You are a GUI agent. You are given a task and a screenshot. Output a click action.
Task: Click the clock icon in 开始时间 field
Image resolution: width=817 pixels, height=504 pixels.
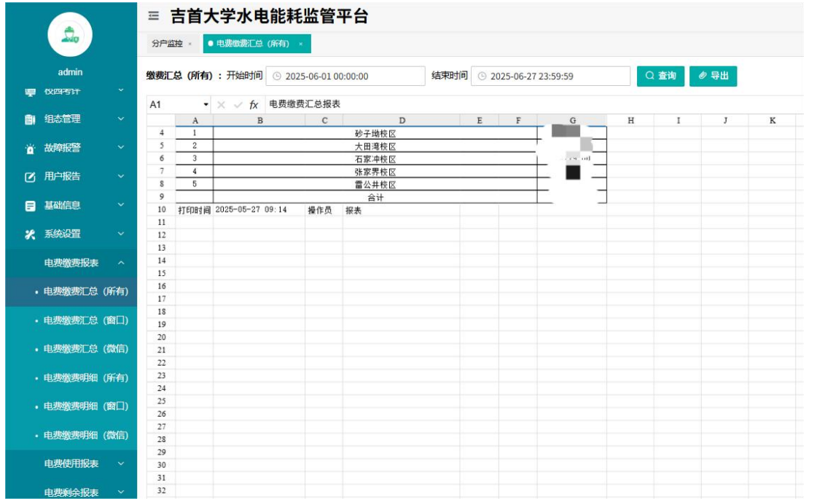click(277, 76)
